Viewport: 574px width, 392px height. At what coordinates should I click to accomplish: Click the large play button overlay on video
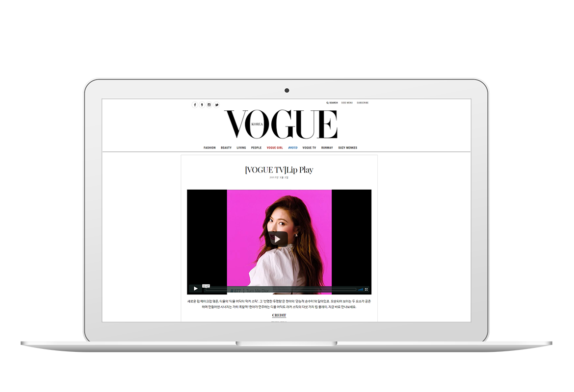[278, 239]
